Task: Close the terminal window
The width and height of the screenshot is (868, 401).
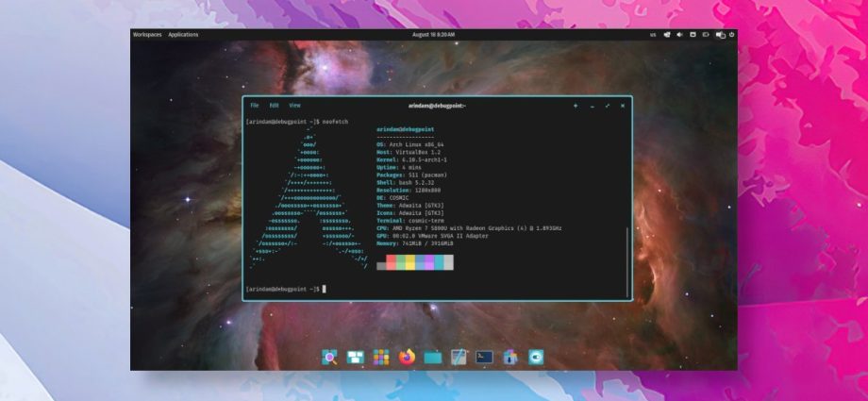Action: [x=623, y=106]
